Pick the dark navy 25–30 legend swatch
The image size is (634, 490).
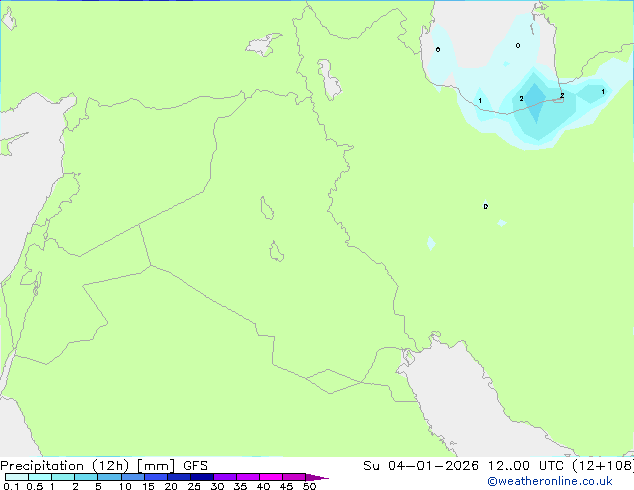click(202, 477)
